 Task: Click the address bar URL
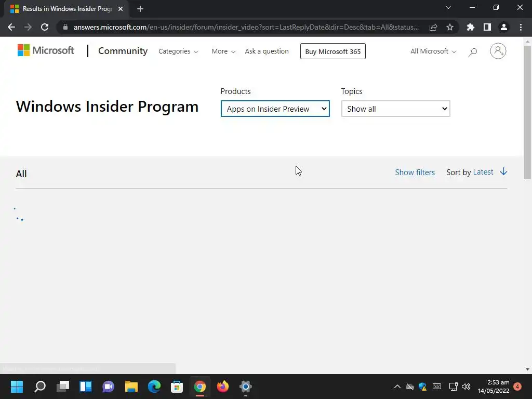pyautogui.click(x=246, y=27)
